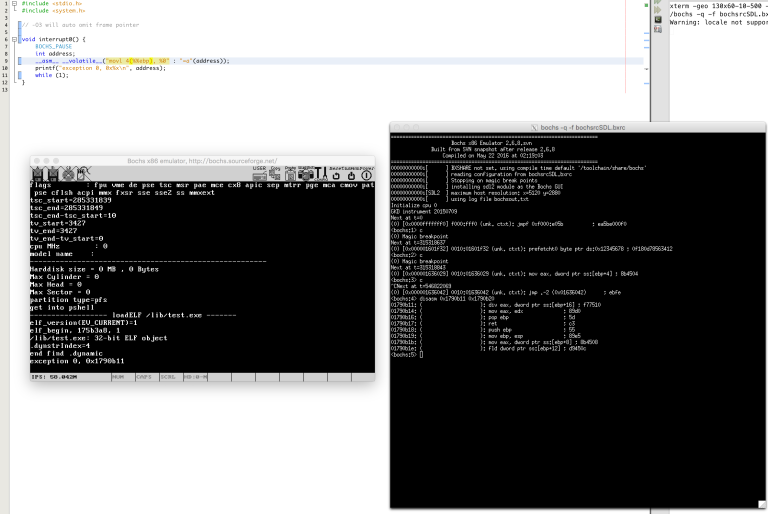Toggle the mouse capture icon in Bochs toolbar
This screenshot has width=768, height=514.
click(x=83, y=174)
